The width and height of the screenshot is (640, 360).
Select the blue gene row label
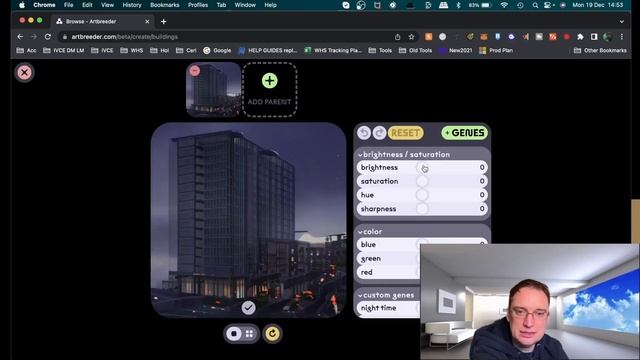point(368,244)
